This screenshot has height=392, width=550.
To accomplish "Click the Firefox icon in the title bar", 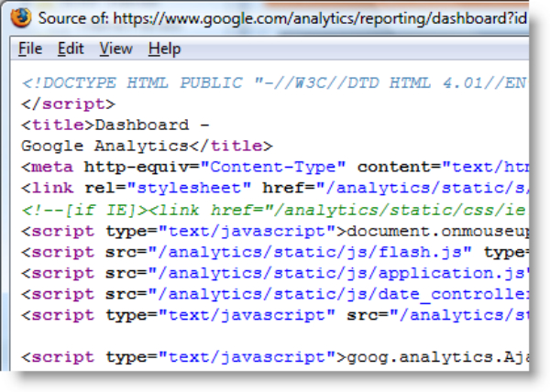I will (21, 17).
